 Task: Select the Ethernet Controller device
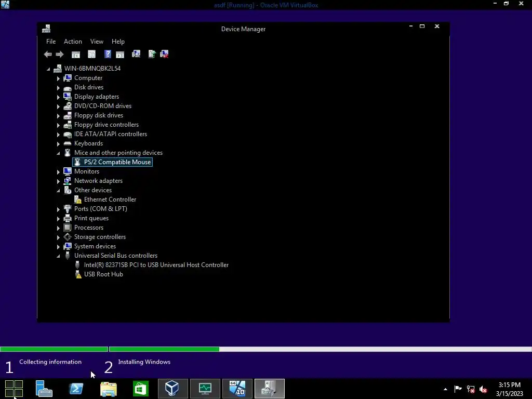[110, 199]
